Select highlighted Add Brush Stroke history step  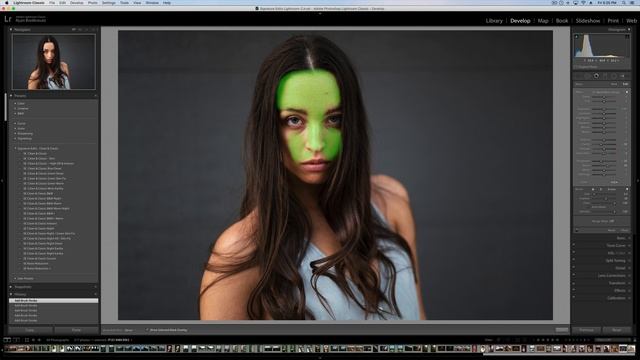tap(53, 300)
